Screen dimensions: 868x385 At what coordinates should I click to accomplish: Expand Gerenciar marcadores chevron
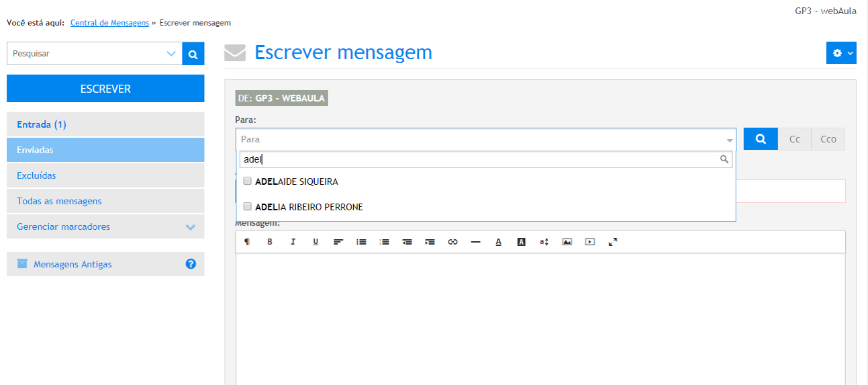[191, 227]
